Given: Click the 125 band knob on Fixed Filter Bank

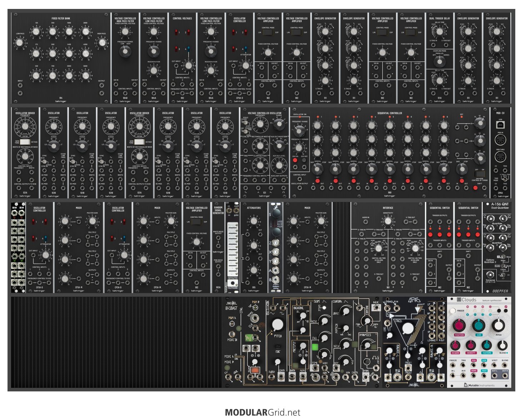Looking at the screenshot, I should coord(36,32).
